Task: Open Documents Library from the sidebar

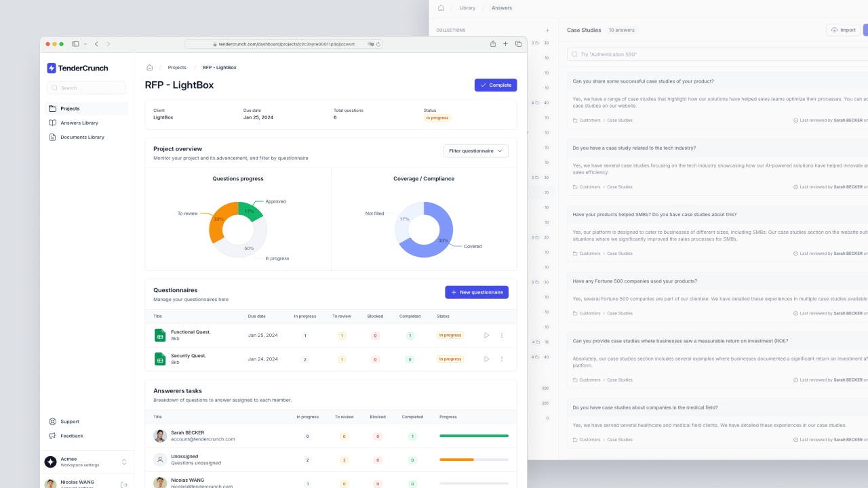Action: [81, 137]
